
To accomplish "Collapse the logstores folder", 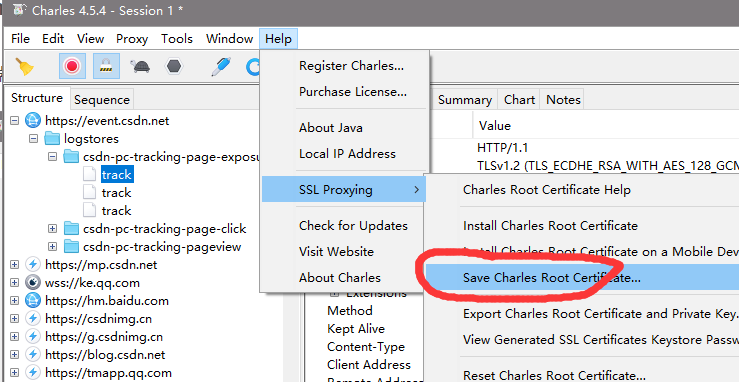I will pyautogui.click(x=33, y=139).
